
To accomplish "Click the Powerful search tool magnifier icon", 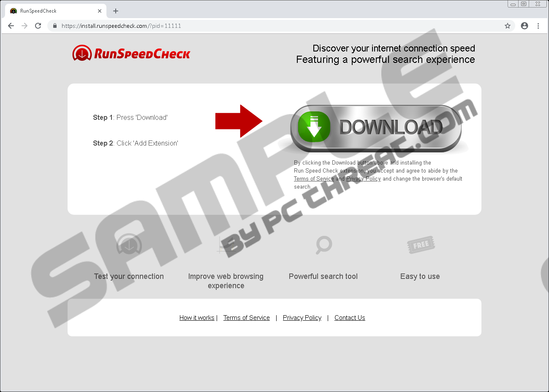I will tap(324, 245).
